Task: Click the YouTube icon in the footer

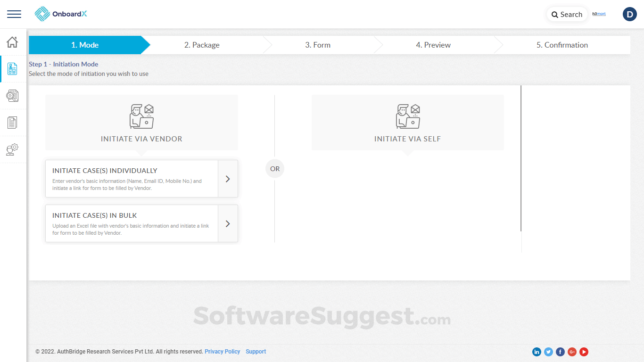Action: click(x=584, y=352)
